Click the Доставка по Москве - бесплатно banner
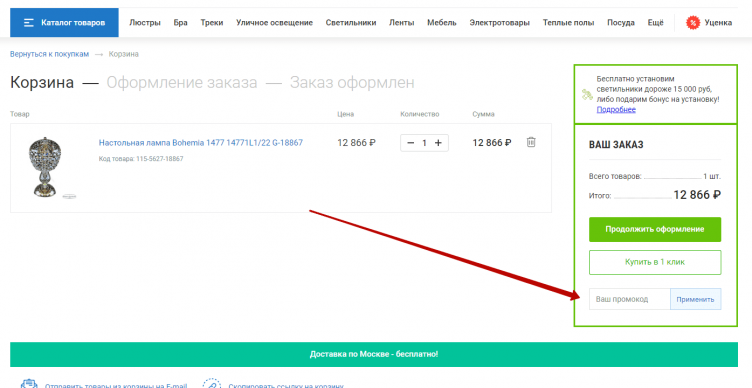Viewport: 752px width, 388px height. click(x=374, y=354)
